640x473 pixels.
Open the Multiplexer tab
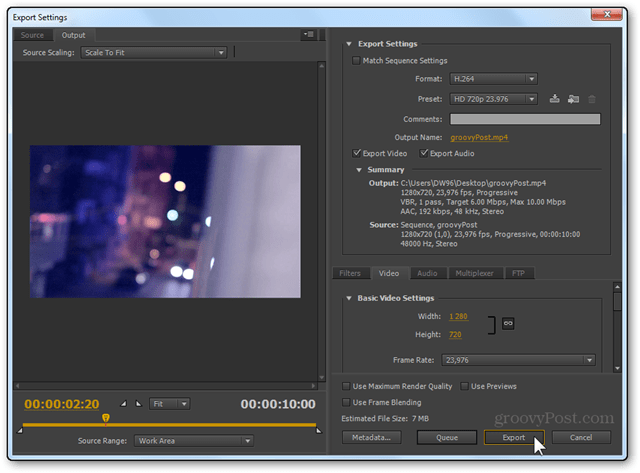point(475,273)
